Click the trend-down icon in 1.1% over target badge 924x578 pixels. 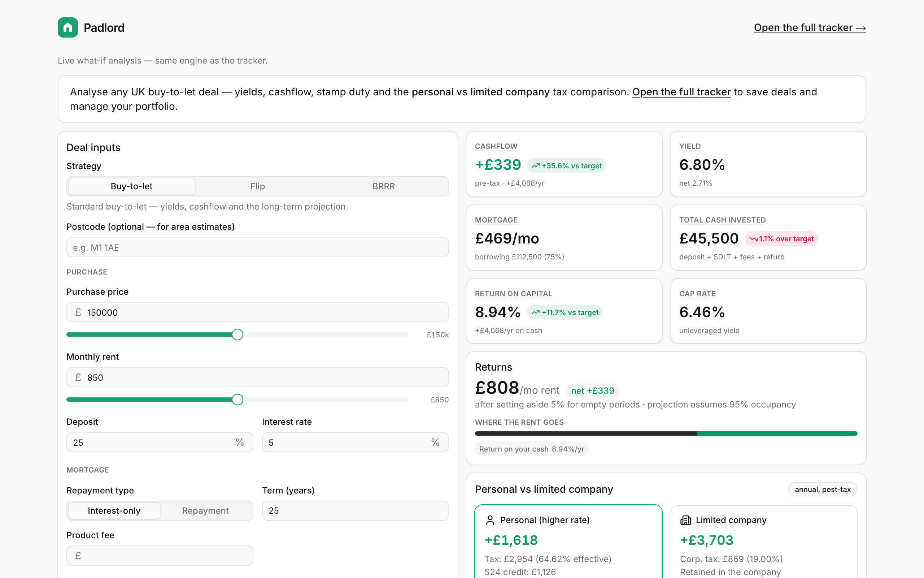click(753, 239)
